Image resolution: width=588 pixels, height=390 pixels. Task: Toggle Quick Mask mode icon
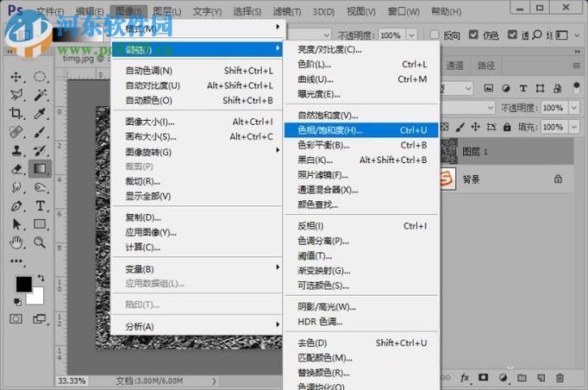16,319
